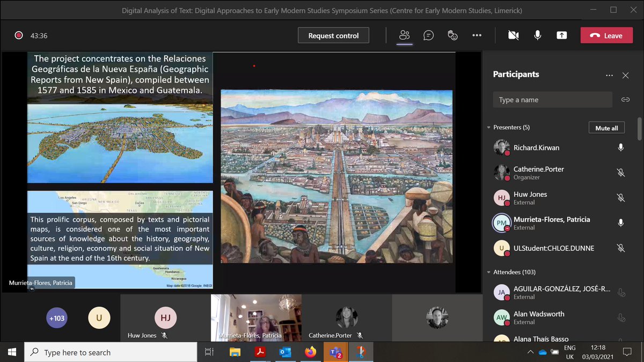Screen dimensions: 644x362
Task: Click Richard.Kirwan's microphone icon
Action: (x=620, y=147)
